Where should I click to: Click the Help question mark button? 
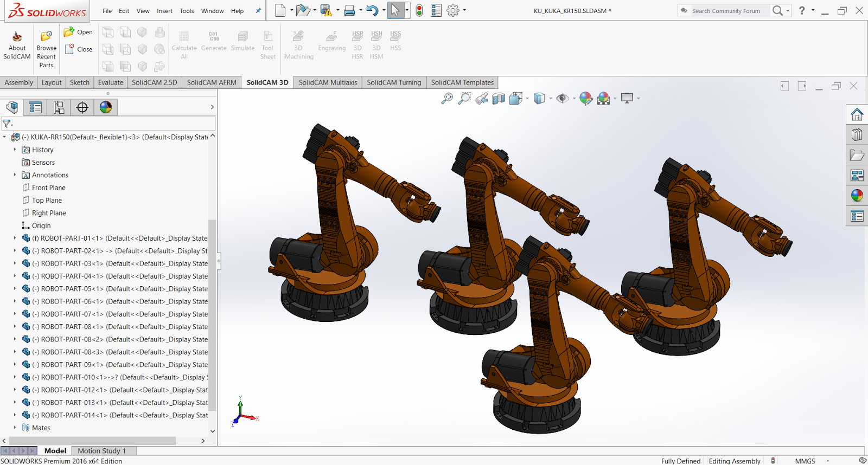pyautogui.click(x=802, y=10)
